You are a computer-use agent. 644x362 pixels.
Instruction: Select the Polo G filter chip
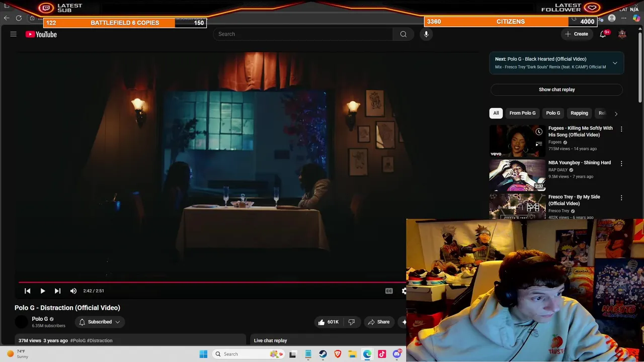[x=553, y=113]
